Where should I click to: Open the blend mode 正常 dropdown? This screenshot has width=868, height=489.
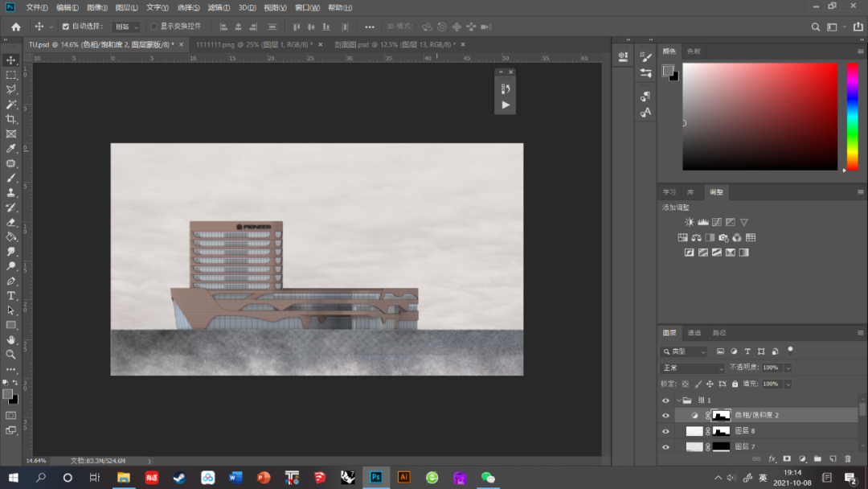(x=692, y=368)
